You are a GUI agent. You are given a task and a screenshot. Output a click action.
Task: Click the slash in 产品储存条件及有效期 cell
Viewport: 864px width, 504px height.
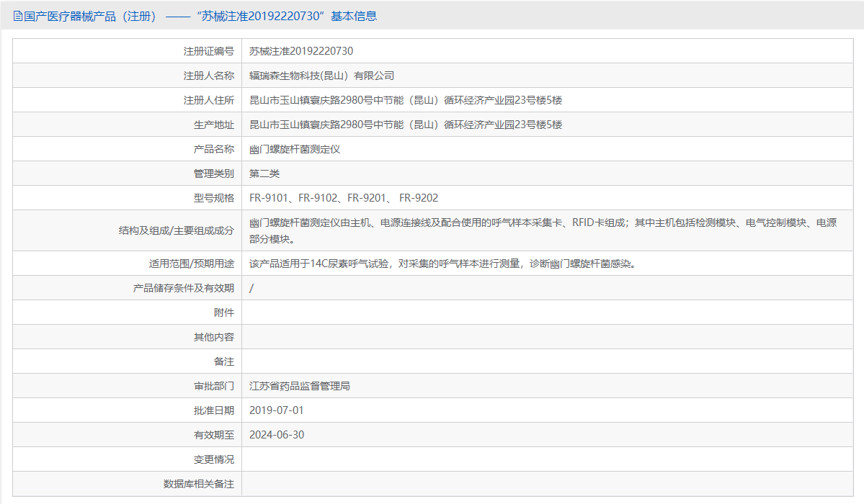(x=252, y=288)
